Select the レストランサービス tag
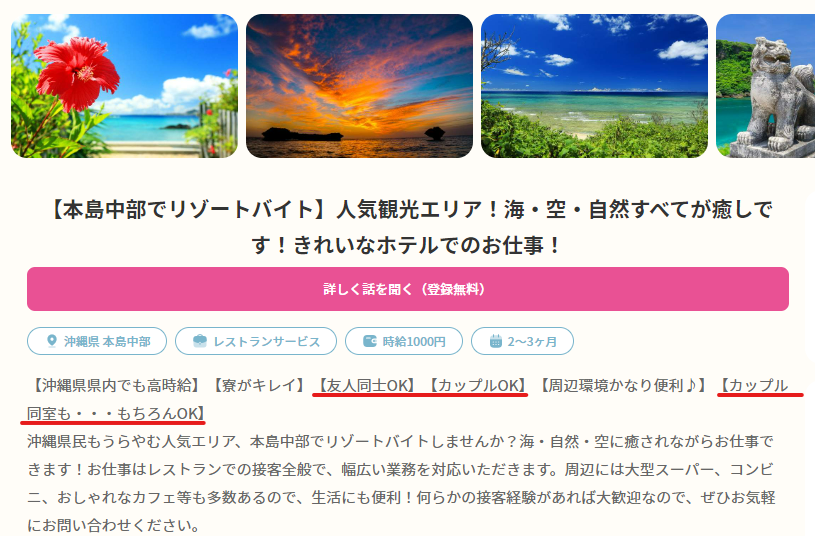This screenshot has height=536, width=815. [256, 341]
